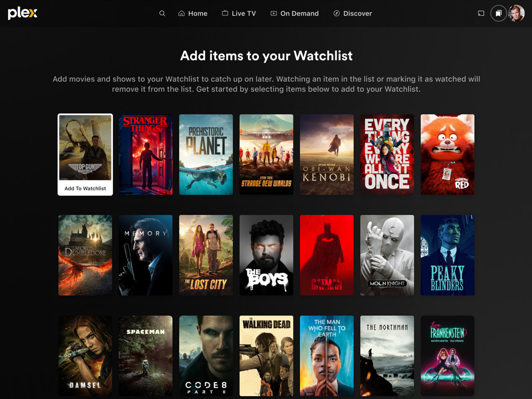
Task: Choose The Walking Dead poster
Action: 266,356
